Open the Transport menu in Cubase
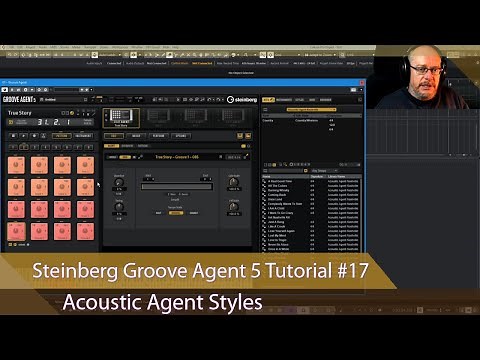The image size is (480, 360). [x=90, y=47]
